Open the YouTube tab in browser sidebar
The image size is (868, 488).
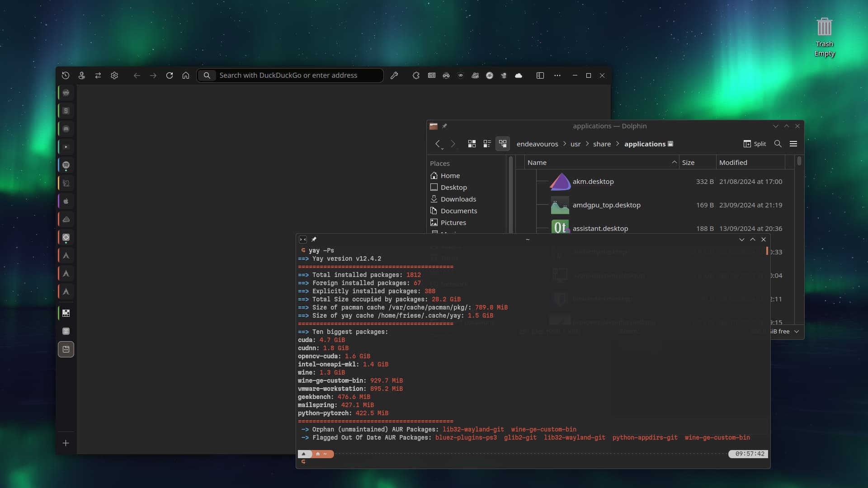[66, 147]
